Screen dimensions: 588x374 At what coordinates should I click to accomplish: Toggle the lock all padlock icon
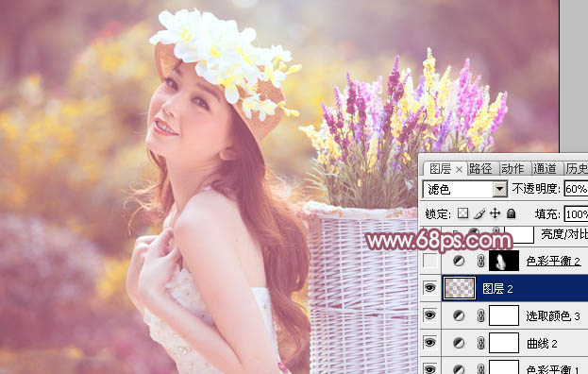point(511,213)
